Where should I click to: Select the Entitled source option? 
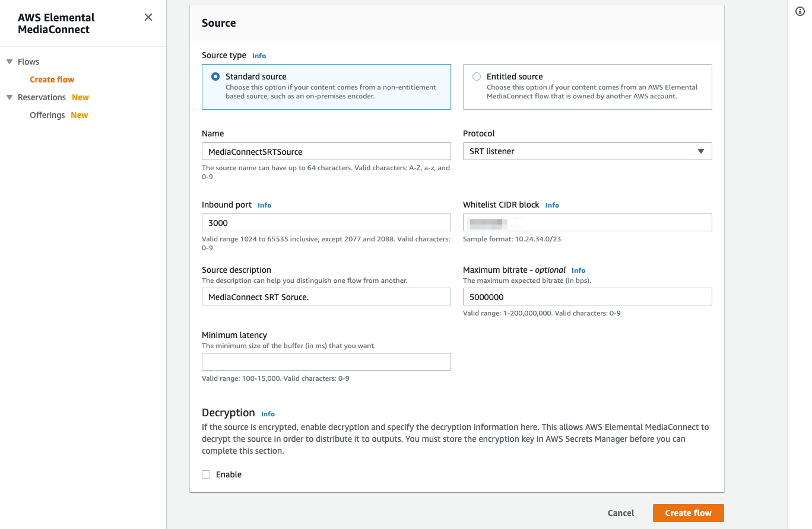pos(476,77)
